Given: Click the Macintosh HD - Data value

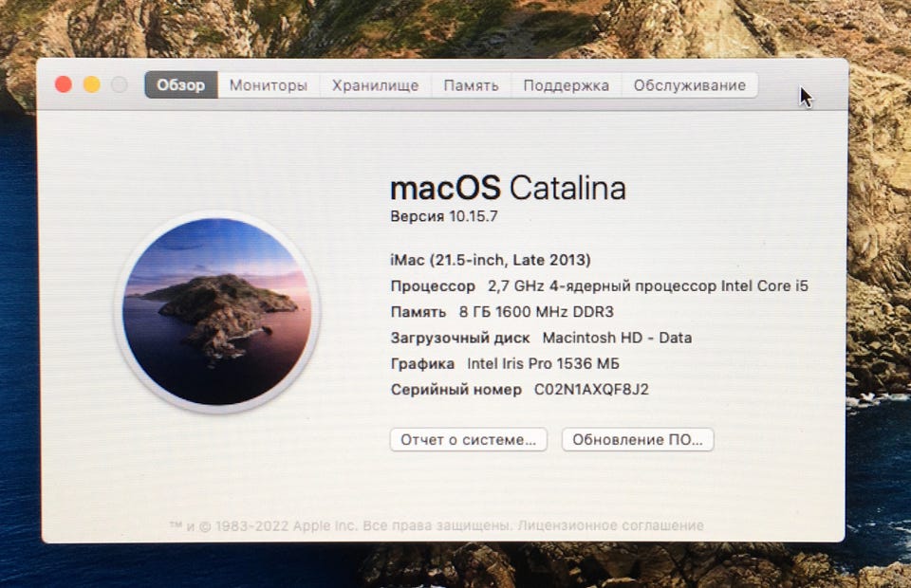Looking at the screenshot, I should (x=617, y=338).
